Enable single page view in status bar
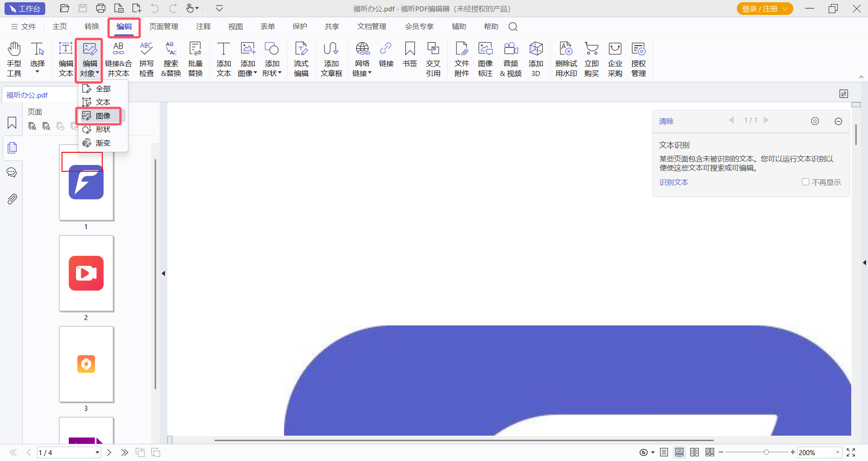Viewport: 868px width, 461px height. (x=664, y=452)
